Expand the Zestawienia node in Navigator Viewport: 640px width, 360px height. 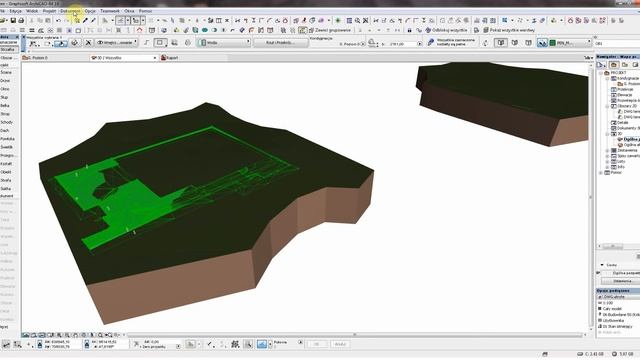[607, 150]
